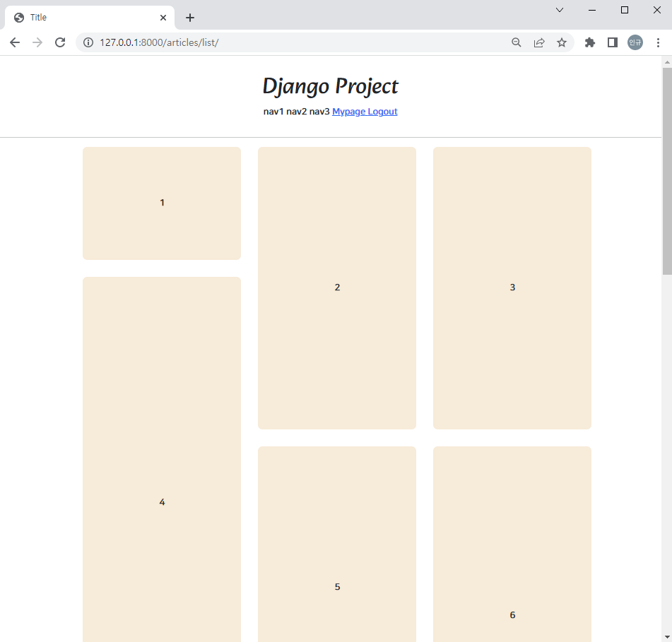Viewport: 672px width, 642px height.
Task: Open the tab search chevron
Action: (x=559, y=10)
